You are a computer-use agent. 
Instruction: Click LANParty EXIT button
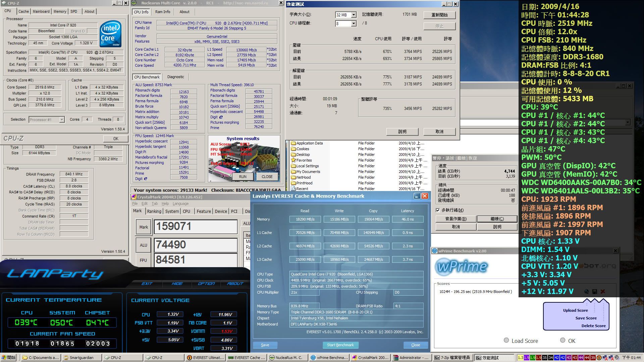[x=147, y=284]
